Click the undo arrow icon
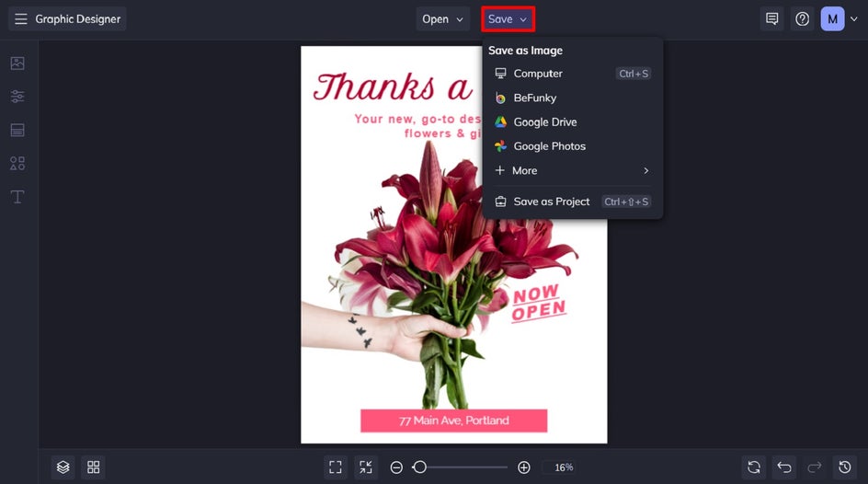The height and width of the screenshot is (484, 868). point(784,467)
